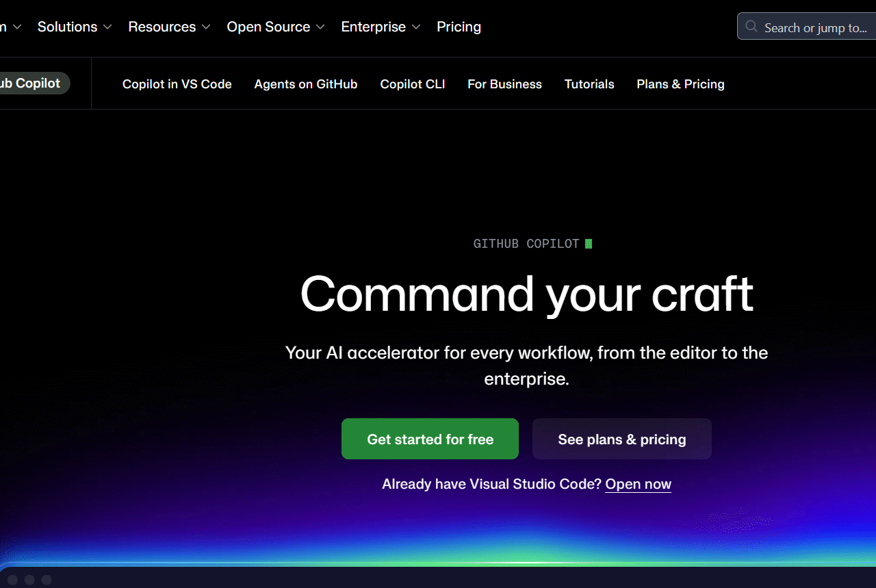Open Copilot in VS Code tab

point(177,84)
